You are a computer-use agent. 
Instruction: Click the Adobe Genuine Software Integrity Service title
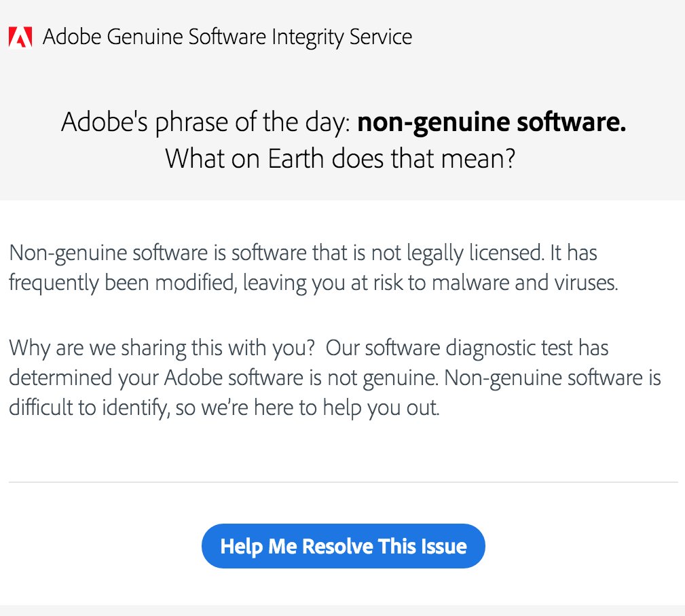(x=227, y=37)
